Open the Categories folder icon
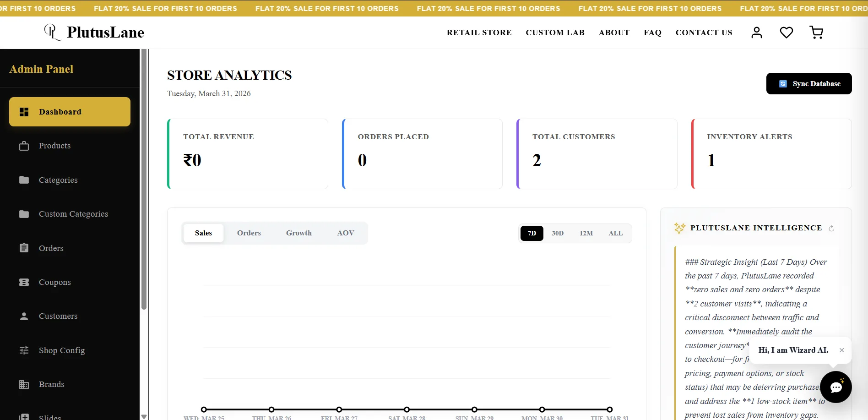The image size is (868, 420). click(24, 180)
